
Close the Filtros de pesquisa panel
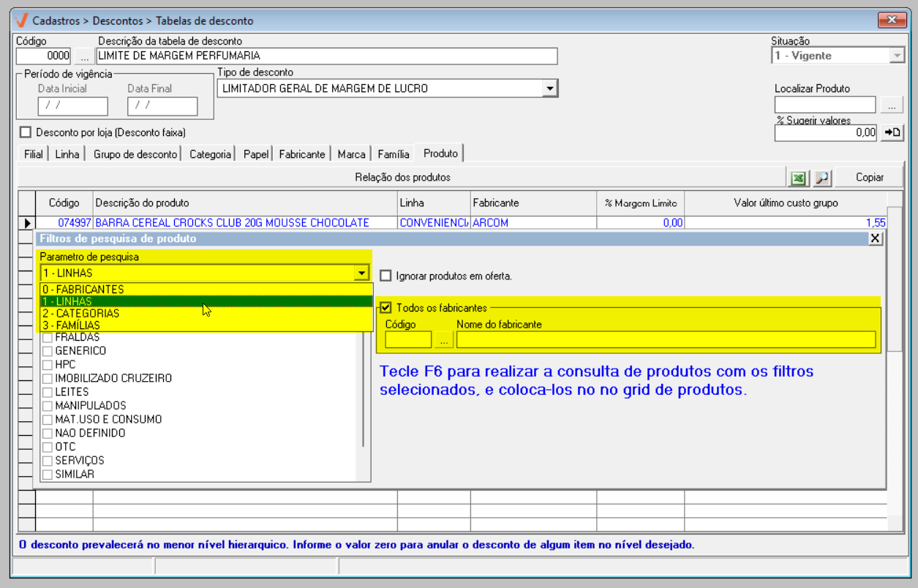point(875,238)
